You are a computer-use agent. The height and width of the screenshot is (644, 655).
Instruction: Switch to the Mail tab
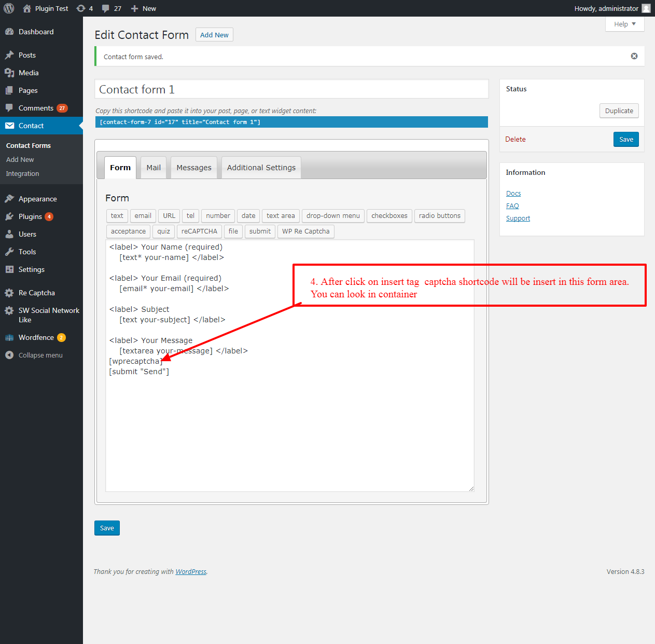coord(154,168)
